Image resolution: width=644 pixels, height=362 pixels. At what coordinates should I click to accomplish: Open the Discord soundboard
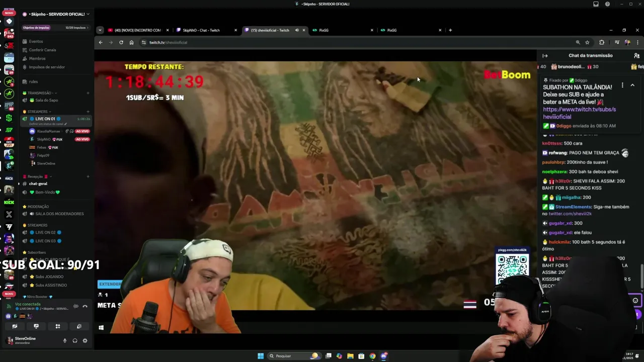[x=79, y=326]
